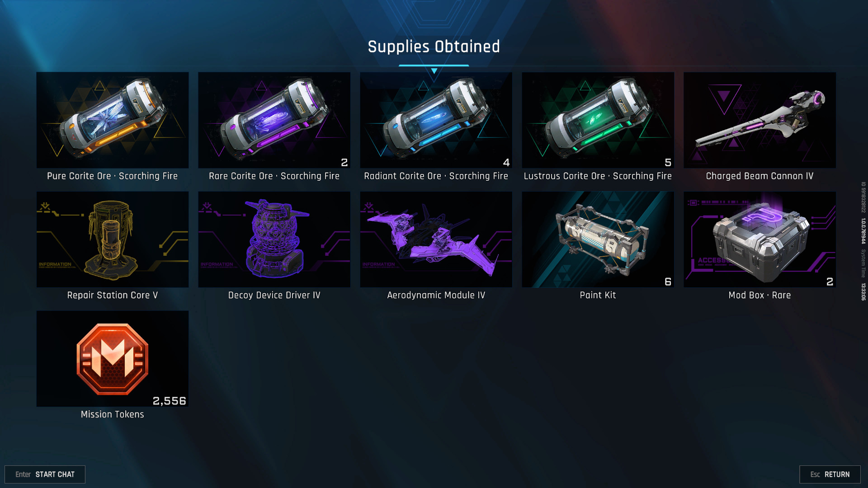Click the Enter START CHAT button
The width and height of the screenshot is (868, 488).
point(45,474)
